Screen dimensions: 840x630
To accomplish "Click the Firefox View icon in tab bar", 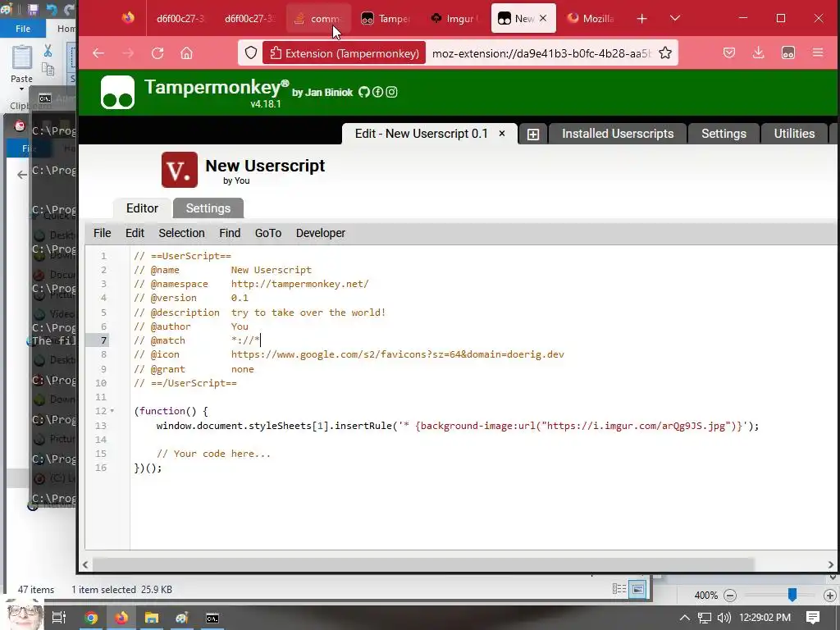I will coord(127,18).
